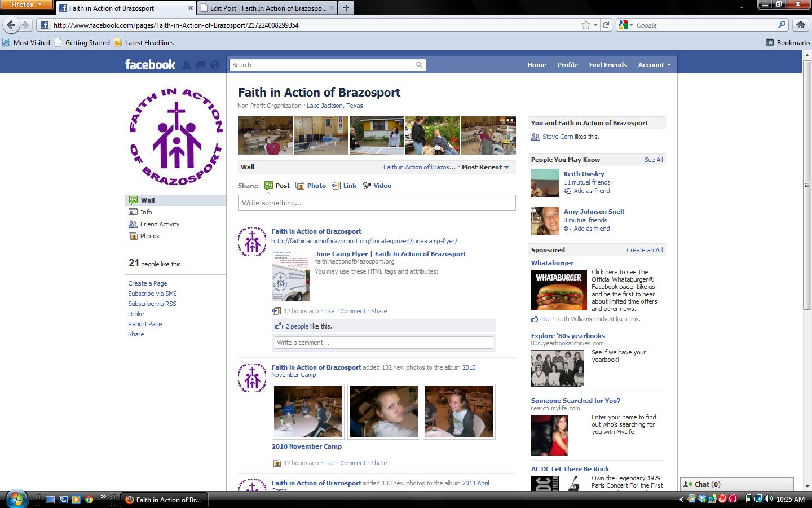The height and width of the screenshot is (508, 812).
Task: Click the Write a comment field
Action: tap(384, 343)
